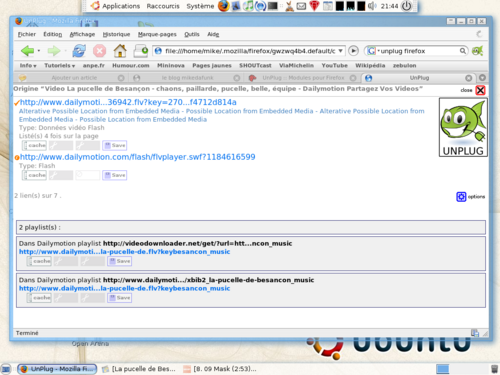500x375 pixels.
Task: Click cache button under flvplayer.swf
Action: pos(34,175)
